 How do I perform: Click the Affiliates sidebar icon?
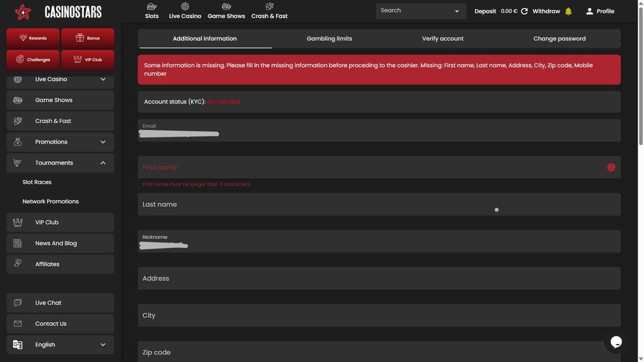point(18,263)
